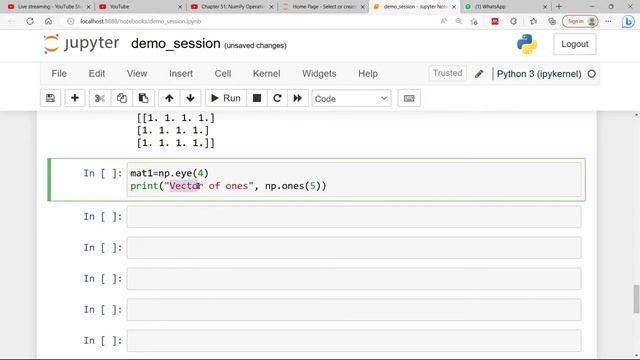
Task: Open the command palette keyboard icon
Action: click(x=409, y=98)
